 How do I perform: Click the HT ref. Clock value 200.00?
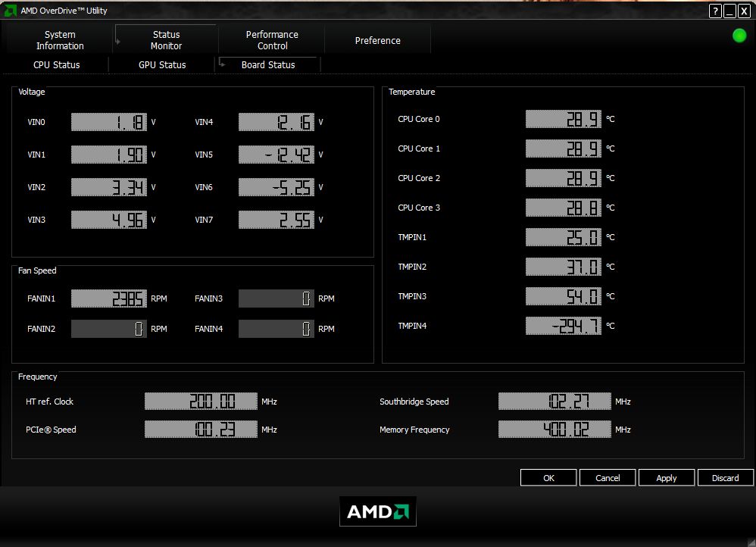(201, 402)
